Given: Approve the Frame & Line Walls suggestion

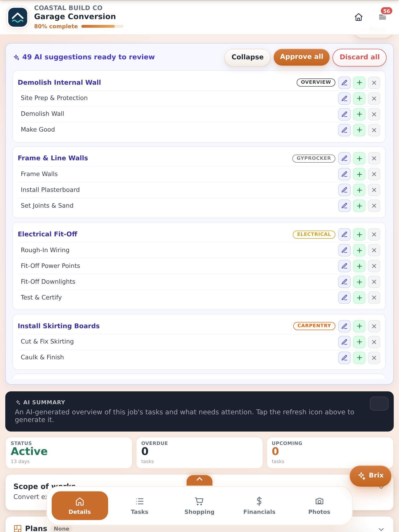Looking at the screenshot, I should pyautogui.click(x=359, y=159).
